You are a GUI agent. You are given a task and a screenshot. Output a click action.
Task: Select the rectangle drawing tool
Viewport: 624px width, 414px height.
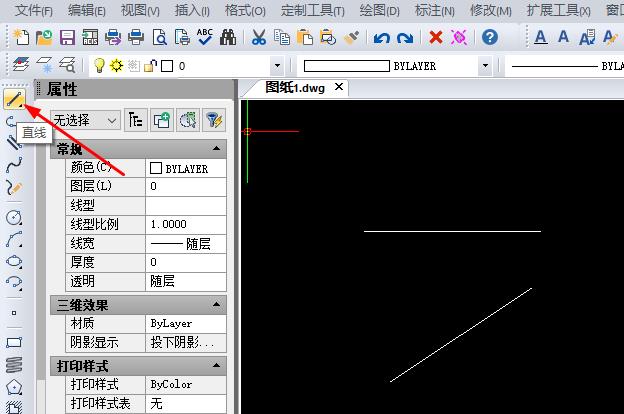(14, 342)
